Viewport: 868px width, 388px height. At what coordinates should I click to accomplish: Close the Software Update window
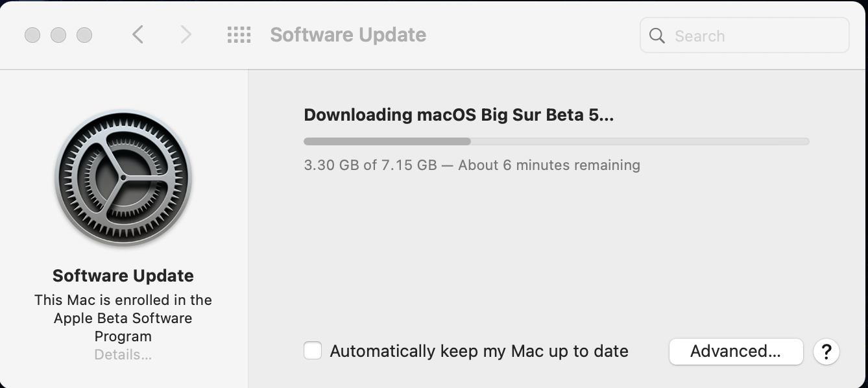[32, 35]
